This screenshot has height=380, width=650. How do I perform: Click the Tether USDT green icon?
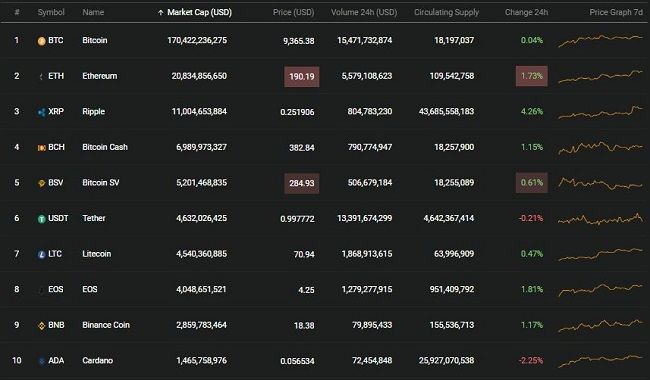41,219
